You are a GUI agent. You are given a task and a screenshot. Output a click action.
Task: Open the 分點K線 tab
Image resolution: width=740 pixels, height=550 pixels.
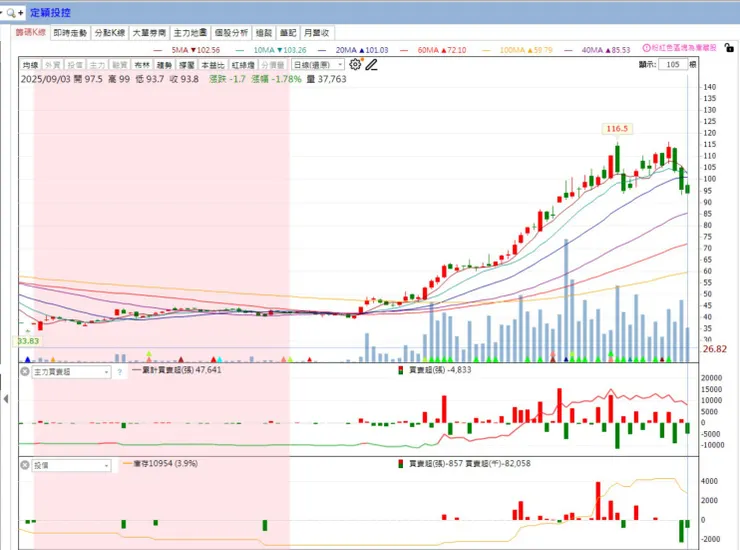coord(110,33)
